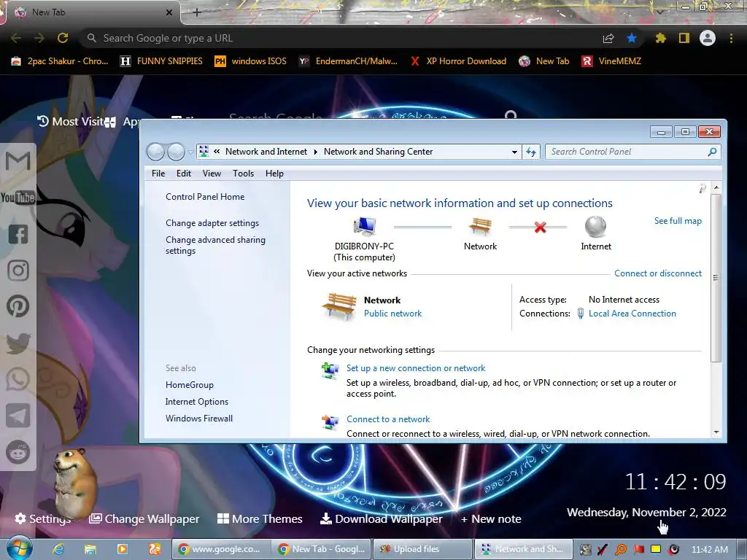Image resolution: width=747 pixels, height=560 pixels.
Task: Open the Help menu
Action: coord(274,174)
